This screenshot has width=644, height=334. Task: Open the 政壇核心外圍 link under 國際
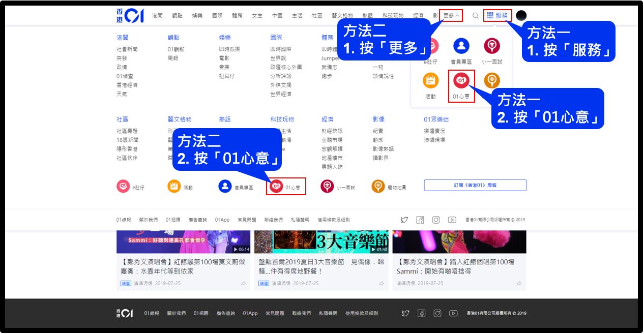286,67
